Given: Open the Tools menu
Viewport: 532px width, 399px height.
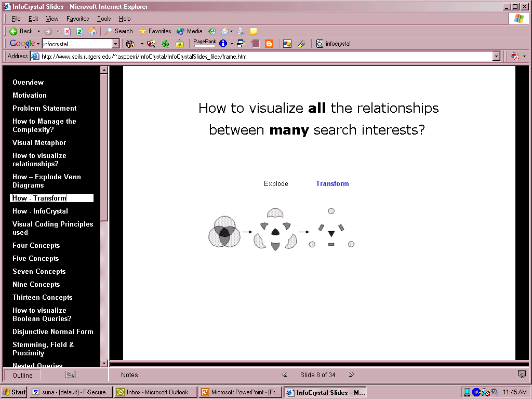Looking at the screenshot, I should (104, 19).
